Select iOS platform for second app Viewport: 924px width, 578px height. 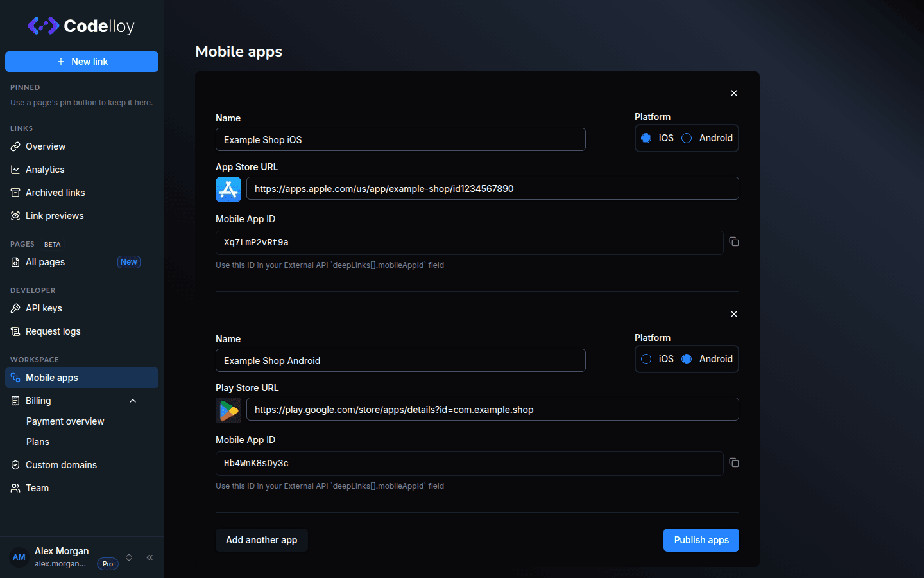pos(646,359)
